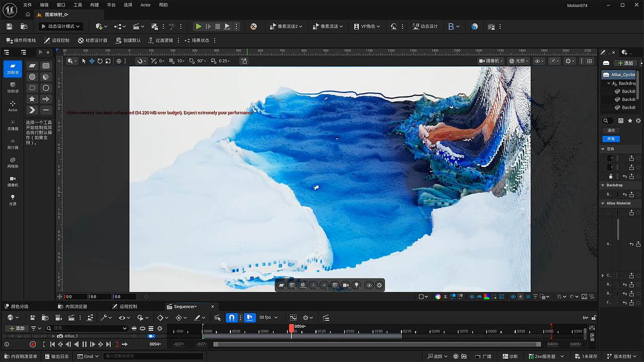
Task: Click the 操作符堆栈 button
Action: (21, 40)
